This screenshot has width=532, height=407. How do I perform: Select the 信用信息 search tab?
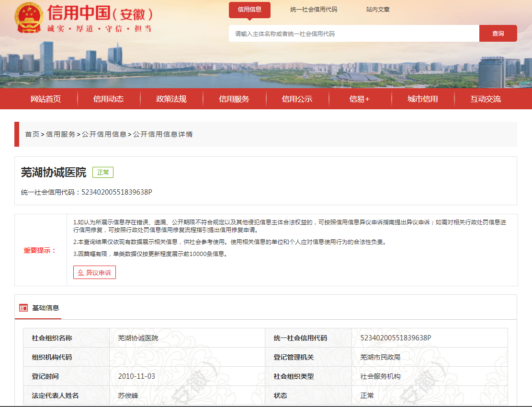(x=249, y=10)
